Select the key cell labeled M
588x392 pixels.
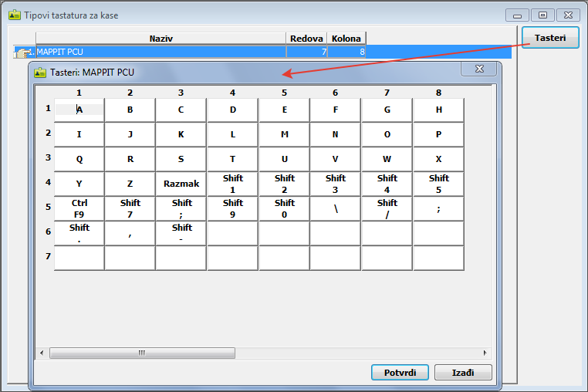[x=284, y=134]
